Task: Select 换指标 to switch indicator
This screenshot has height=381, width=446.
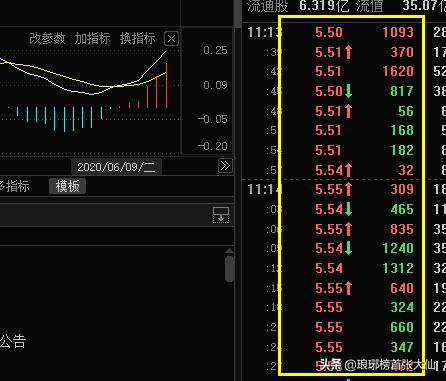Action: tap(137, 38)
